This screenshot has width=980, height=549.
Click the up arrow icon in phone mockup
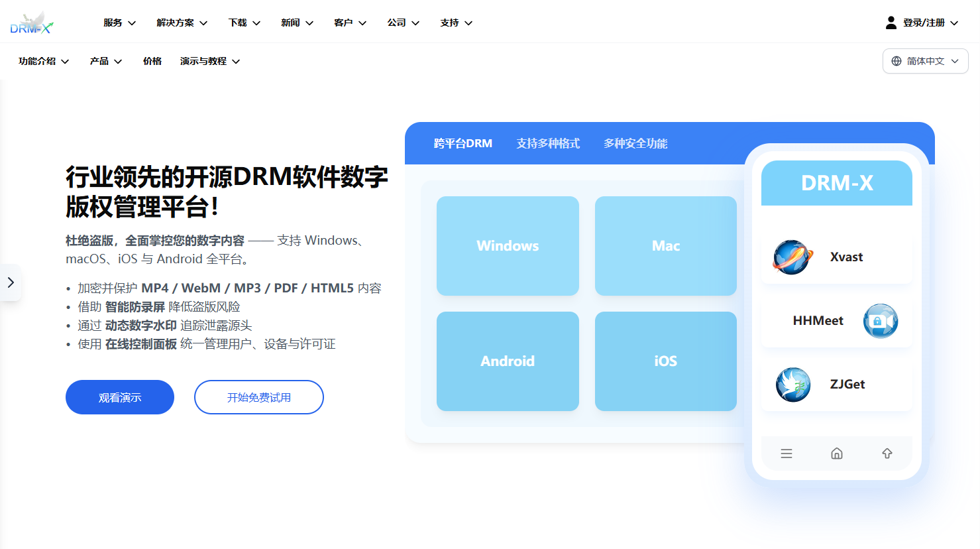click(x=887, y=454)
